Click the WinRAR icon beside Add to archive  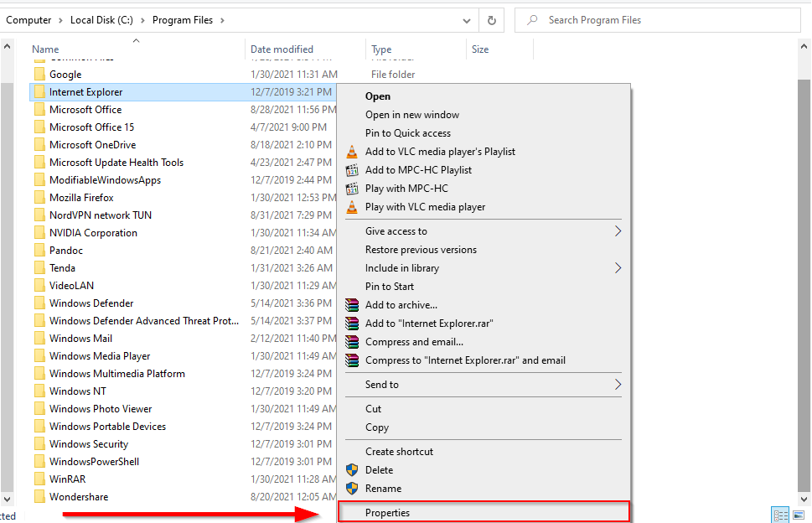(x=352, y=305)
